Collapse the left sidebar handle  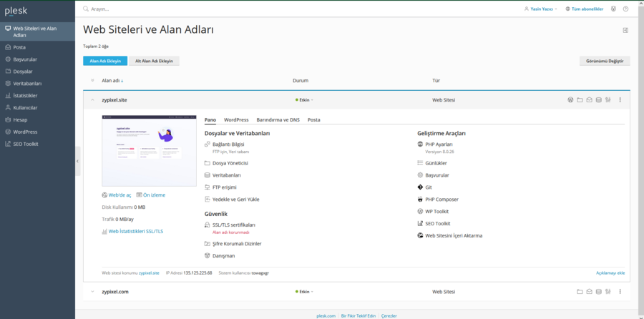[77, 162]
